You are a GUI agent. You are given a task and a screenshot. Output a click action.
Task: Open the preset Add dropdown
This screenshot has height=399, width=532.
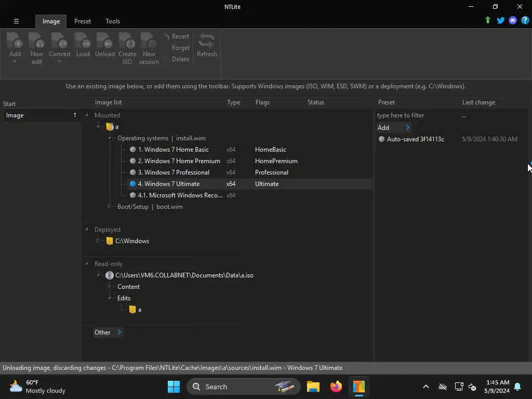click(394, 128)
